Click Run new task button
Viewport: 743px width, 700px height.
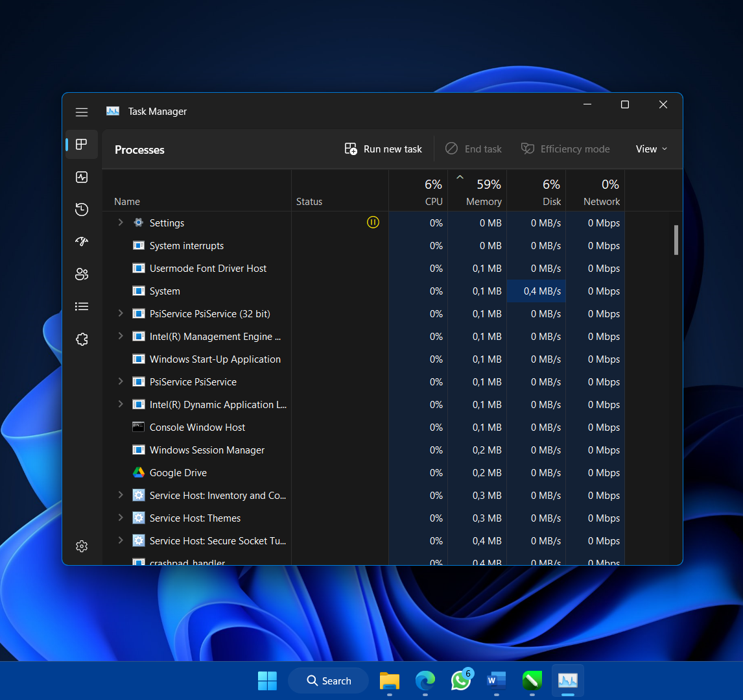[x=383, y=149]
